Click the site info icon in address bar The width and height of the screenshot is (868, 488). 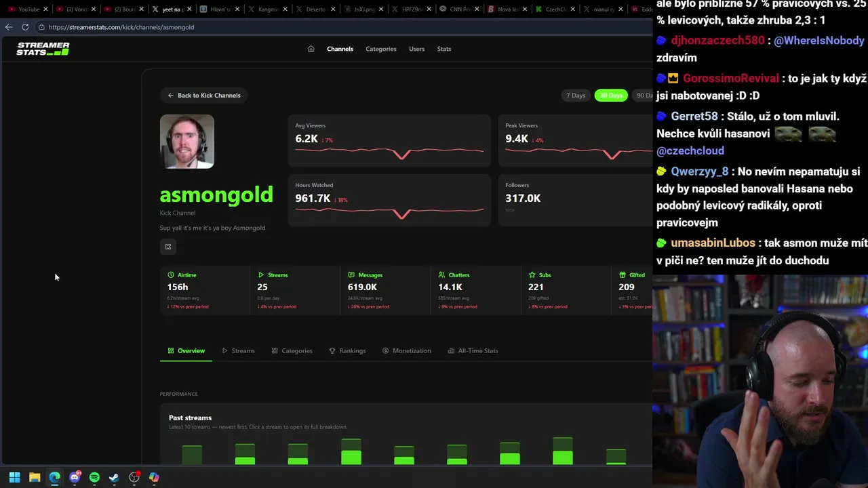tap(41, 27)
